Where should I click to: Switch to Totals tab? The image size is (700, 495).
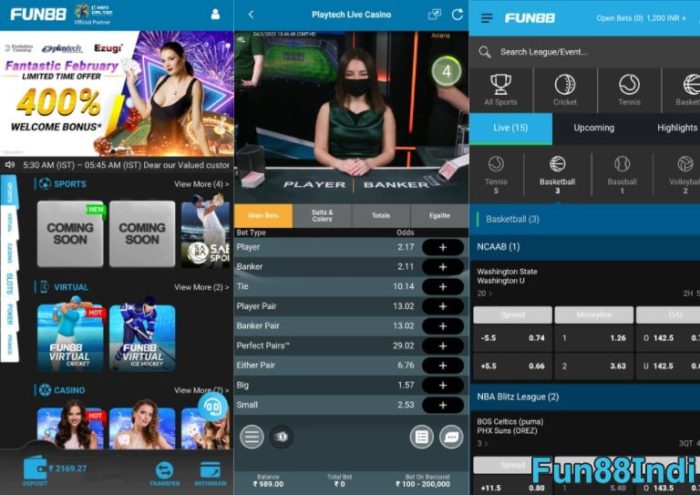point(381,216)
